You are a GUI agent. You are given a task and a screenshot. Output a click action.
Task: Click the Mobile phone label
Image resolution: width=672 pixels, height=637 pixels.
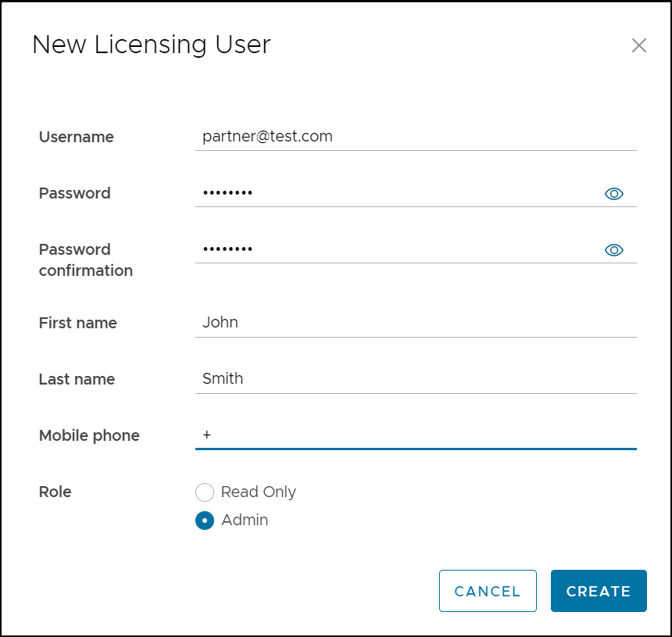pos(89,435)
